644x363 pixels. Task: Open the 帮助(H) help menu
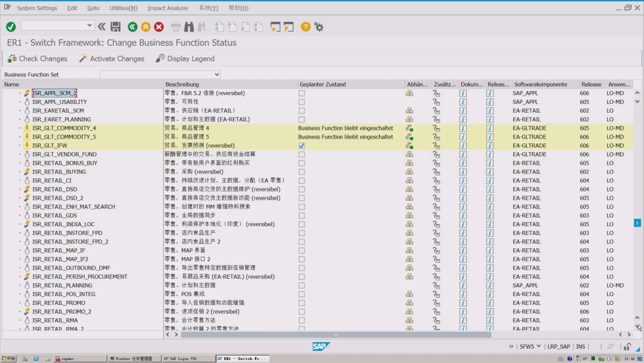point(238,8)
